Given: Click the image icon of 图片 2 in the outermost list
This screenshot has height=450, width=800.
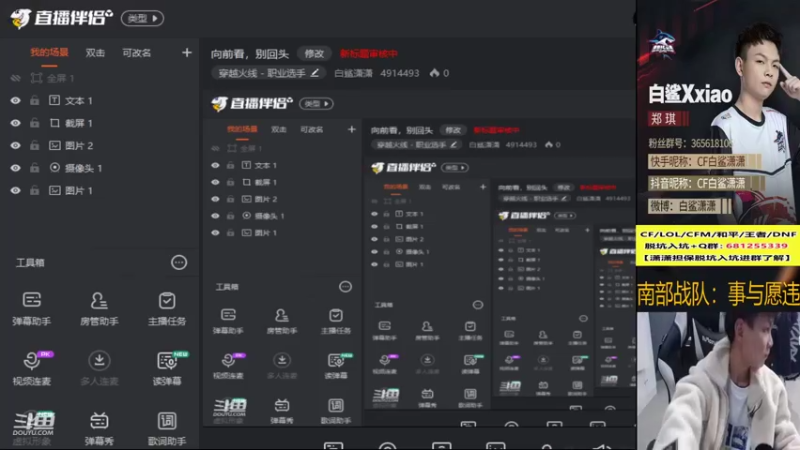Looking at the screenshot, I should click(55, 145).
